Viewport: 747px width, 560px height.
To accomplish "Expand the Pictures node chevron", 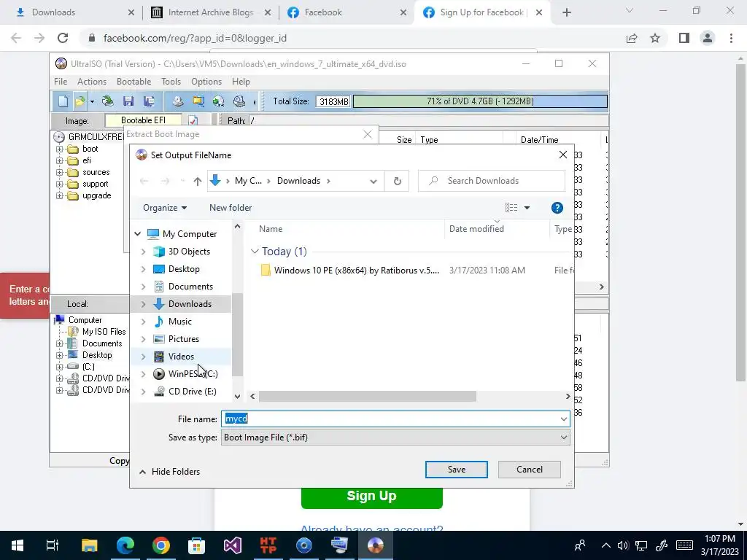I will tap(144, 339).
